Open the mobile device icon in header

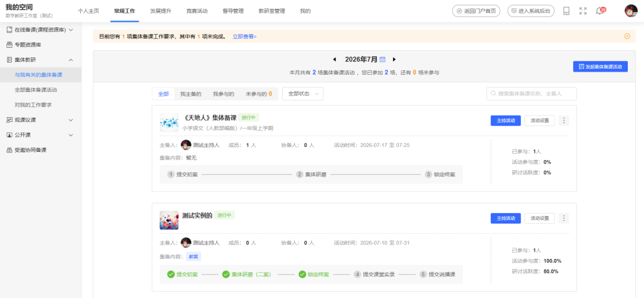point(566,11)
